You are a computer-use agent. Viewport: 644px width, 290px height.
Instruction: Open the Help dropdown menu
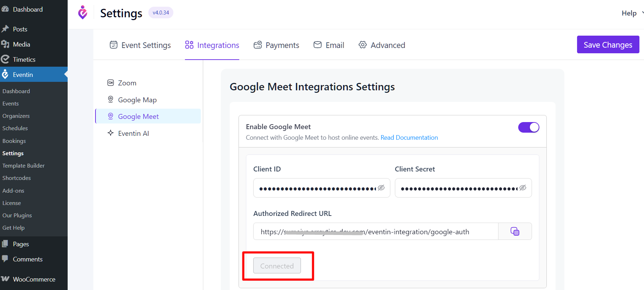(x=632, y=13)
